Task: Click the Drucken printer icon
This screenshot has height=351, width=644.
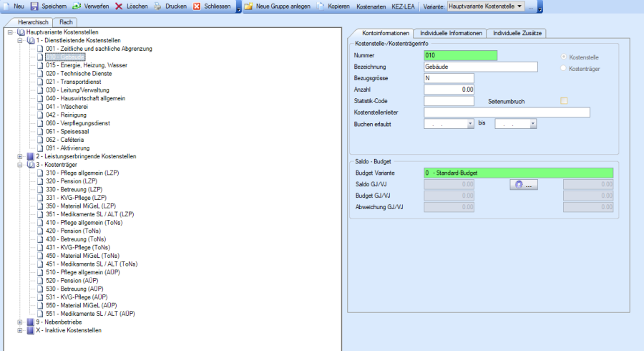Action: (157, 6)
